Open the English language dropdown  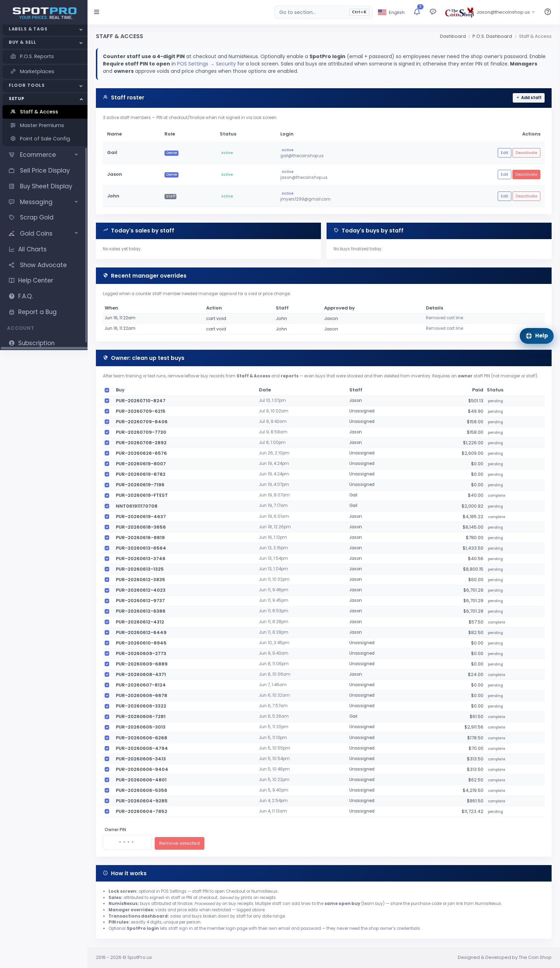coord(391,12)
